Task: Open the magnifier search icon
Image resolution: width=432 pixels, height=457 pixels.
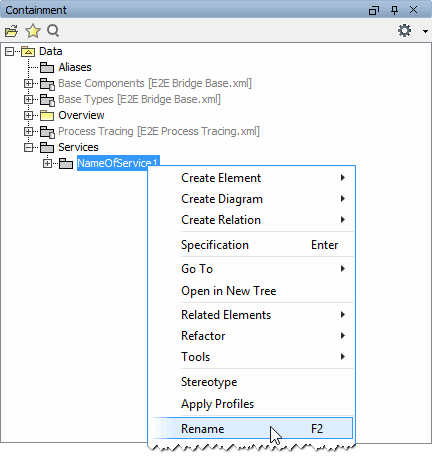Action: [53, 31]
